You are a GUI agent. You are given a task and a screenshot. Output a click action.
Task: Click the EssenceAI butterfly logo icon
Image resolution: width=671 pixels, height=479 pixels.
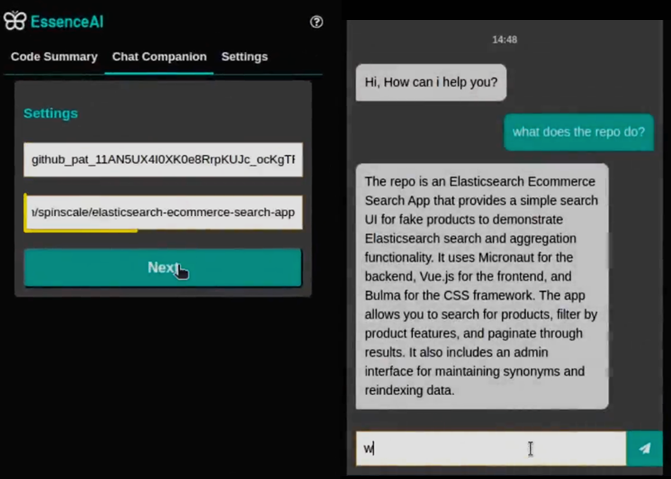(14, 21)
